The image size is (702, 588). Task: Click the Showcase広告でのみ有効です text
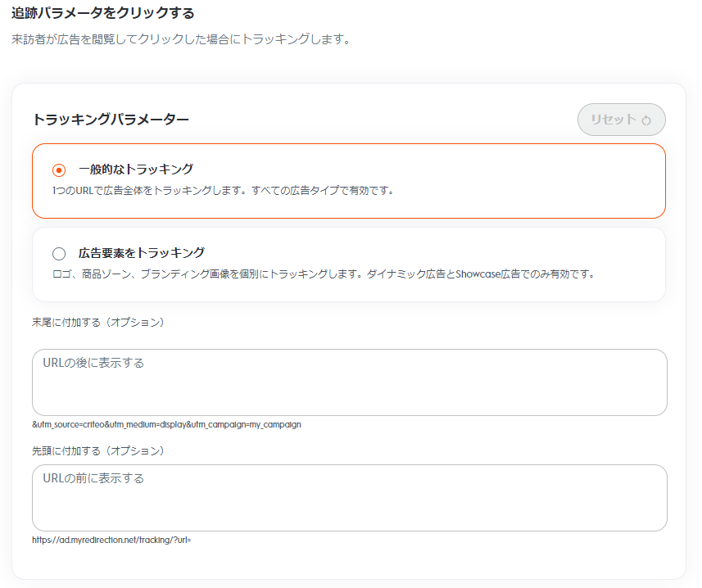click(x=532, y=274)
